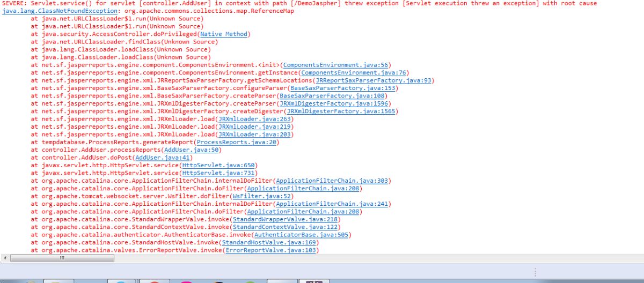
Task: Click the Native Method link
Action: [x=224, y=34]
